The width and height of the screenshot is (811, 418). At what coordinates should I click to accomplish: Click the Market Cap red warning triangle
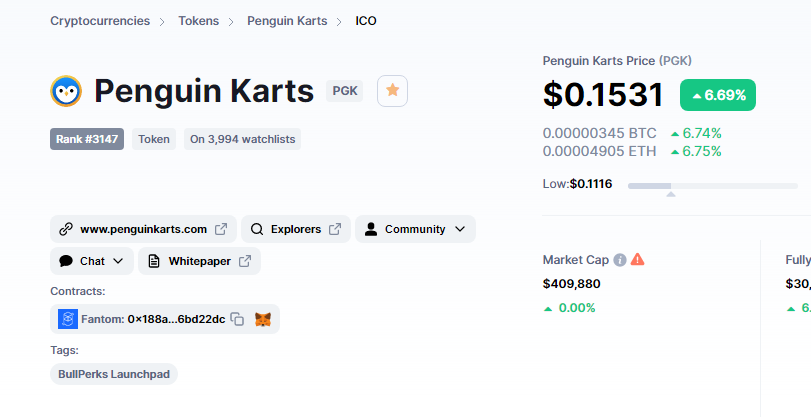tap(637, 259)
